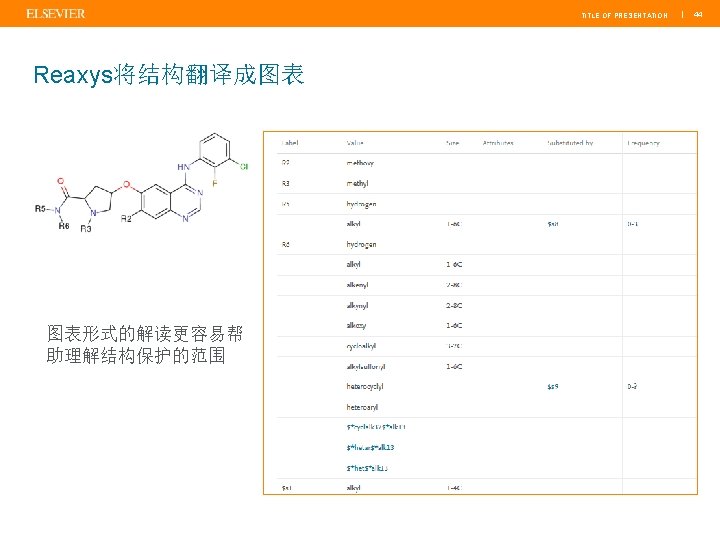Image resolution: width=720 pixels, height=540 pixels.
Task: Click the quinazoline chemical structure image
Action: coord(142,183)
